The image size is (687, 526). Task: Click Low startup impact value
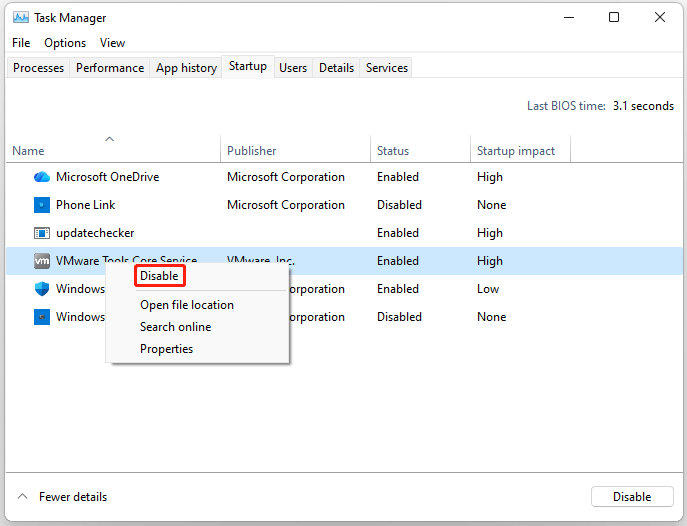(488, 289)
